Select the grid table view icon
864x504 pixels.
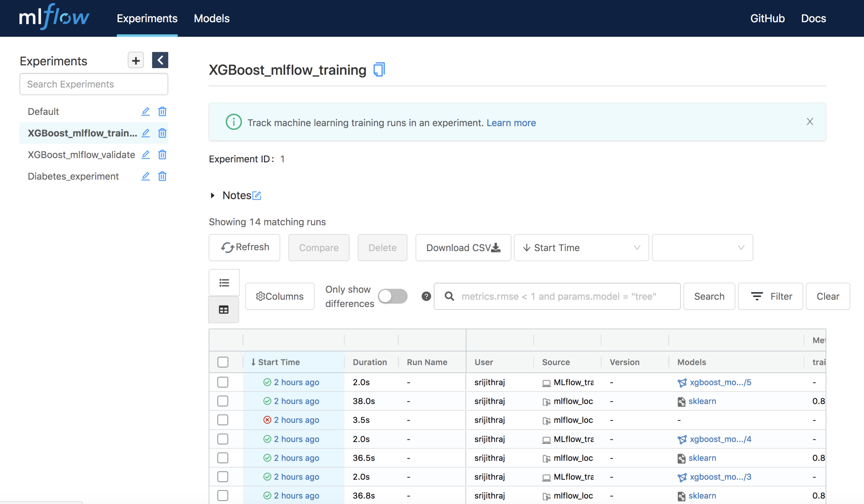pos(223,309)
